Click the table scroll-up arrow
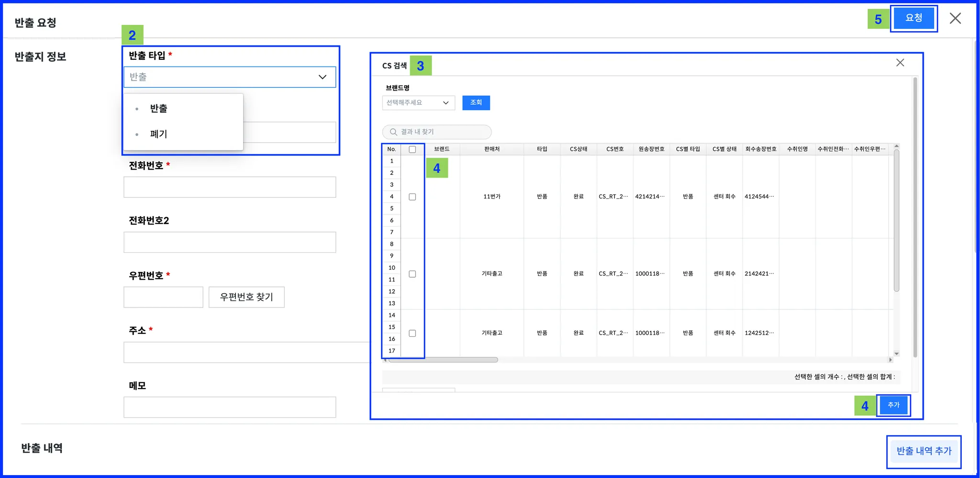 point(896,146)
